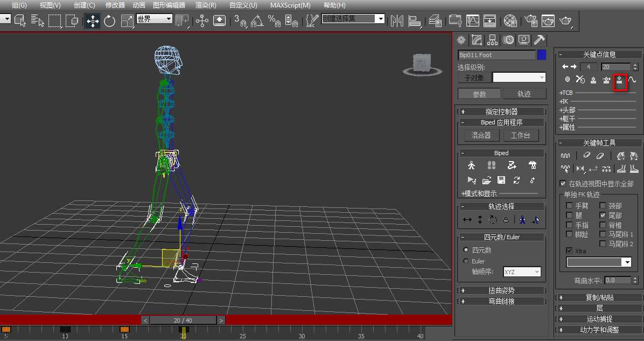This screenshot has width=644, height=341.
Task: Select the Move tool in the toolbar
Action: tap(93, 20)
